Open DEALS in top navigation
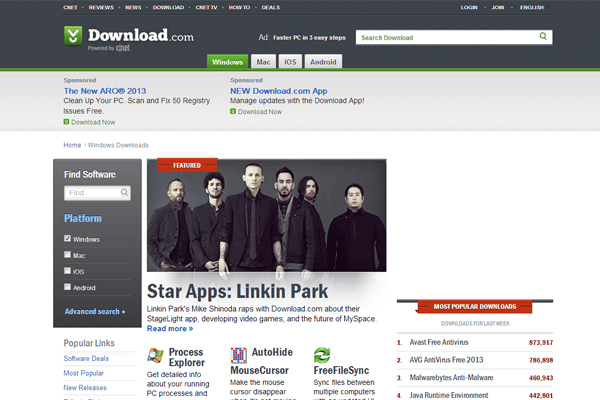Image resolution: width=600 pixels, height=400 pixels. pos(271,7)
